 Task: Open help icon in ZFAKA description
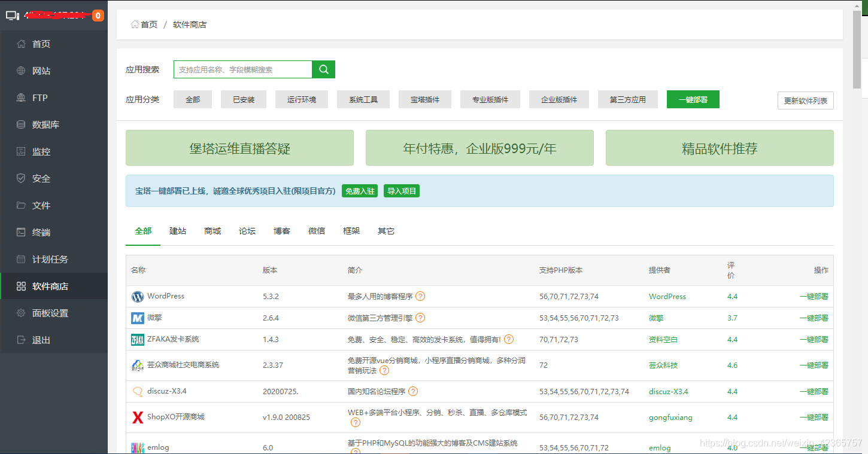coord(509,339)
